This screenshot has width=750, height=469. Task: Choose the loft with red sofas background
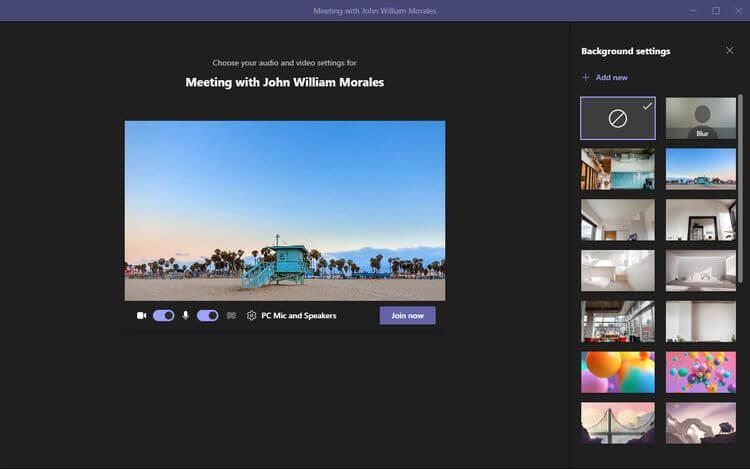pyautogui.click(x=618, y=321)
